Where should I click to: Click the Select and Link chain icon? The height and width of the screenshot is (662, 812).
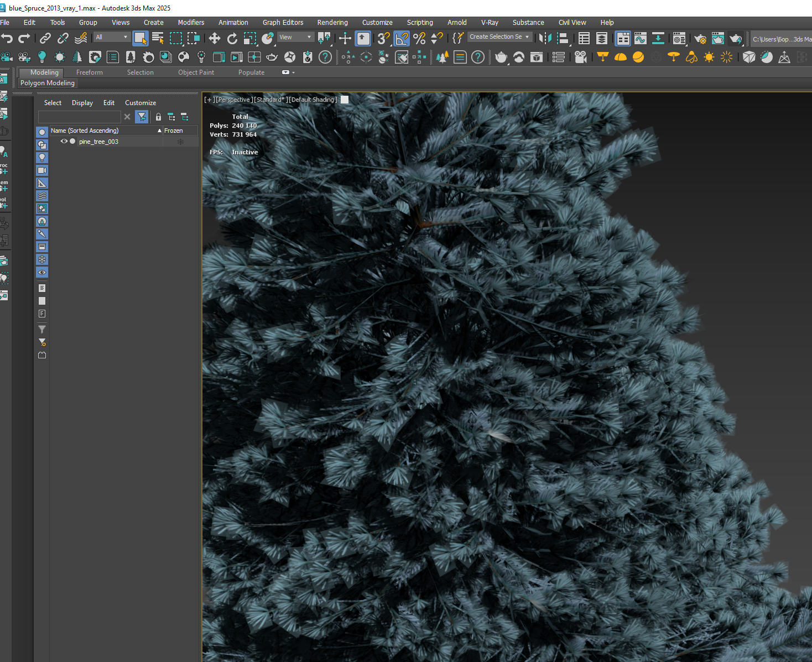(45, 38)
